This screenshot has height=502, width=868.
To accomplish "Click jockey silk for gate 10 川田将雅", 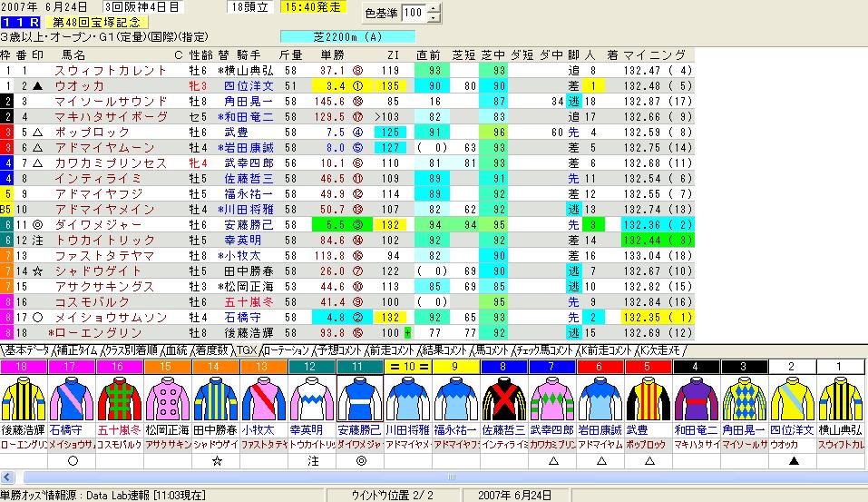I will [408, 399].
